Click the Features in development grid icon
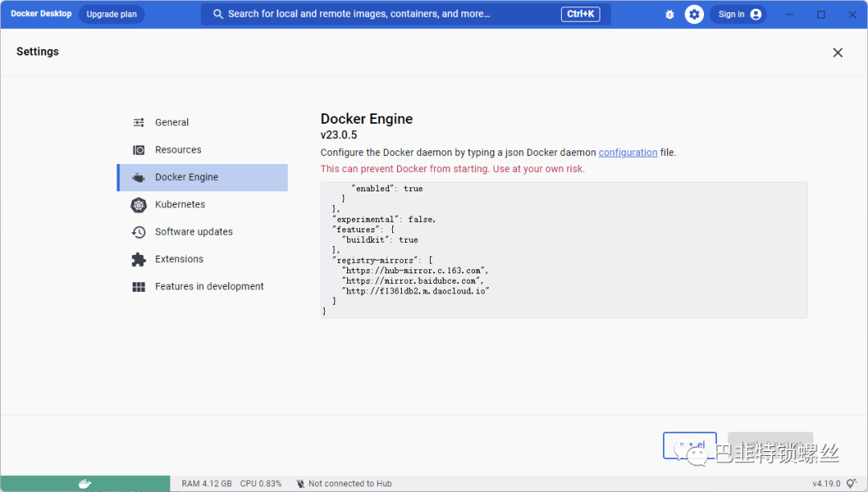This screenshot has width=868, height=492. (139, 287)
